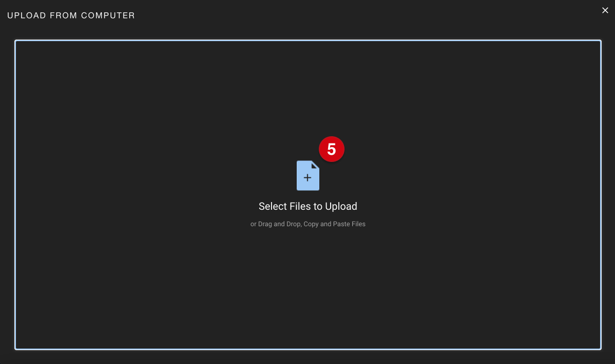Viewport: 615px width, 364px height.
Task: Dismiss the dialog with the X icon
Action: point(605,11)
